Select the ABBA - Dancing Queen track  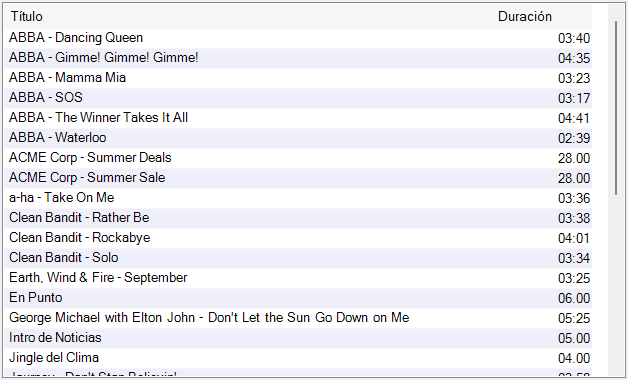[x=298, y=38]
